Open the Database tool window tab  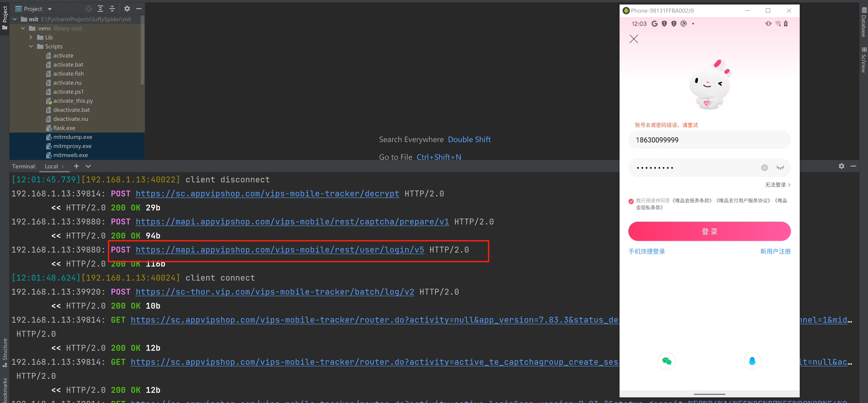point(864,22)
